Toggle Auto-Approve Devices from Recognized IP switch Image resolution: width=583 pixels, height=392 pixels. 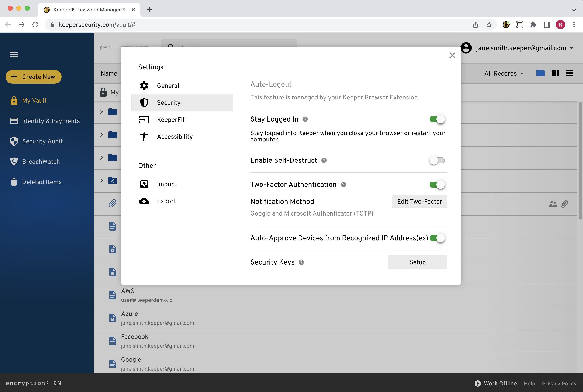point(437,238)
